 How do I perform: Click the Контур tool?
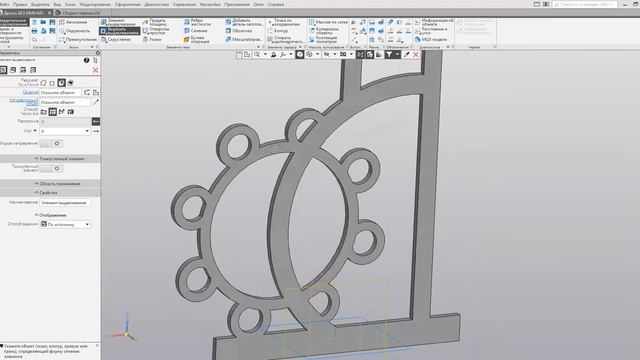click(278, 31)
